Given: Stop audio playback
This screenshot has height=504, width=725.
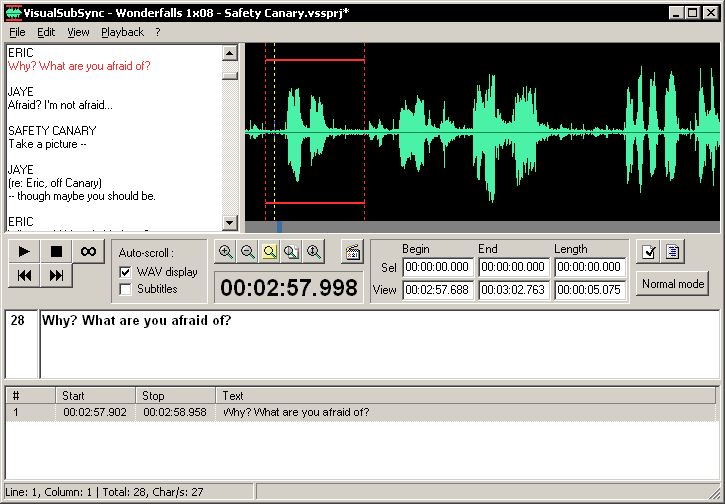Looking at the screenshot, I should pos(57,251).
